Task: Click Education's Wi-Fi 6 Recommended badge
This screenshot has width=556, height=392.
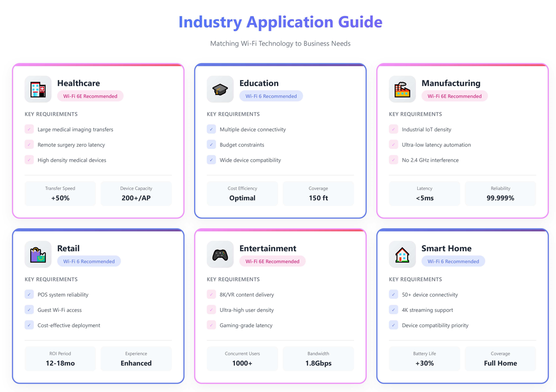Action: click(271, 96)
